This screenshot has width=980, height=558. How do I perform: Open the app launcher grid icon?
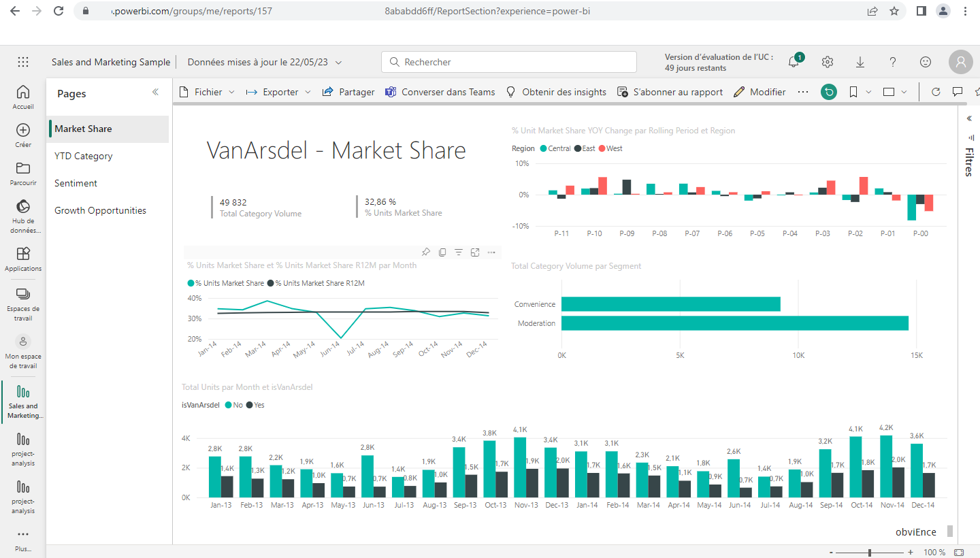pyautogui.click(x=23, y=62)
